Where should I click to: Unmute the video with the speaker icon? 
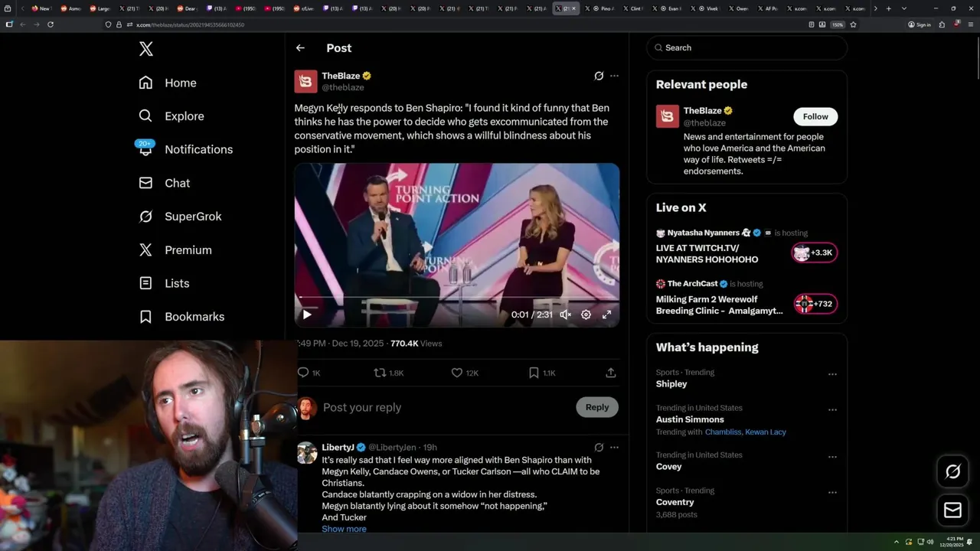pyautogui.click(x=565, y=315)
